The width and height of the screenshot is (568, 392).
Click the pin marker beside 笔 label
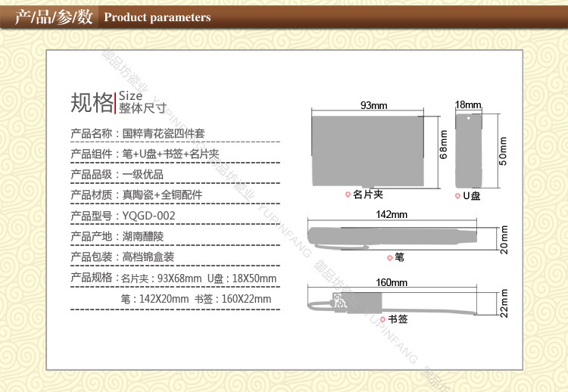point(390,257)
